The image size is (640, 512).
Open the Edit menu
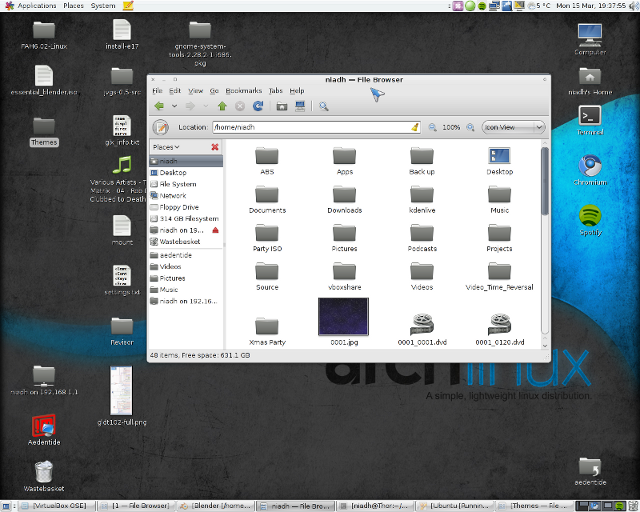point(175,91)
